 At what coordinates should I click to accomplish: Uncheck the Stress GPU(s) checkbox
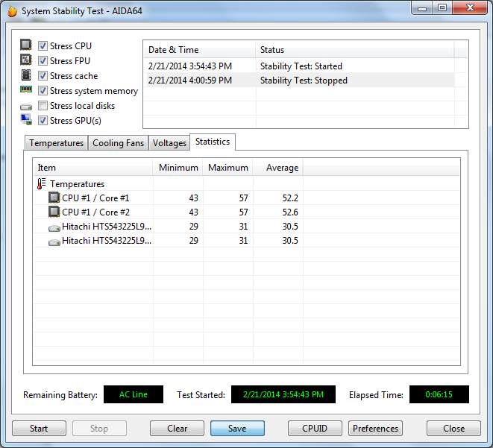[43, 121]
